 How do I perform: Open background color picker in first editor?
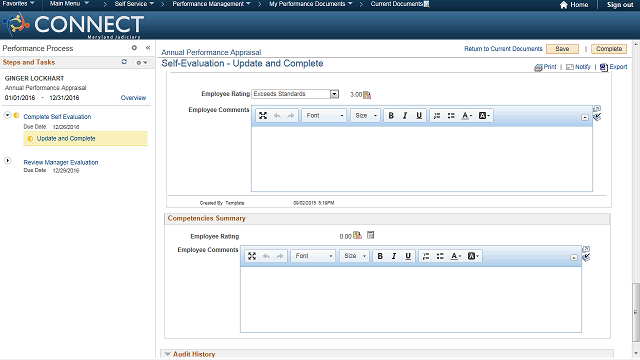[484, 116]
